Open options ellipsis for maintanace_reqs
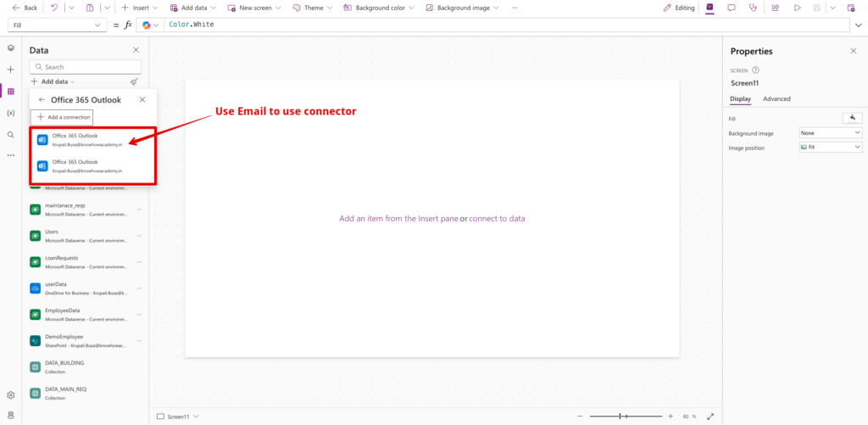Image resolution: width=868 pixels, height=425 pixels. [x=139, y=210]
